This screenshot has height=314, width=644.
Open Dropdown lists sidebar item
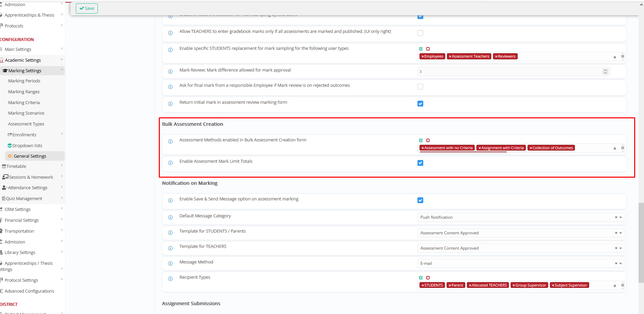point(27,146)
